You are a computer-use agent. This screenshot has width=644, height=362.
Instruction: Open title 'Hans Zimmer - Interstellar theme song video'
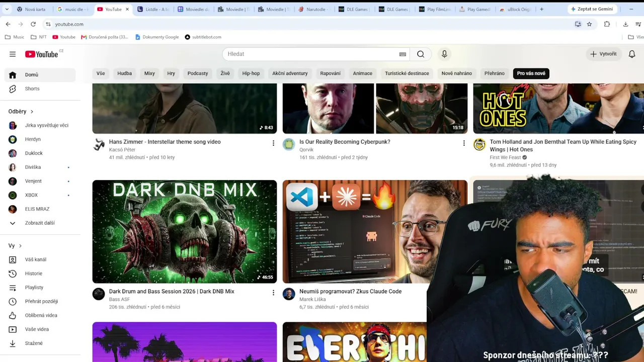[165, 142]
